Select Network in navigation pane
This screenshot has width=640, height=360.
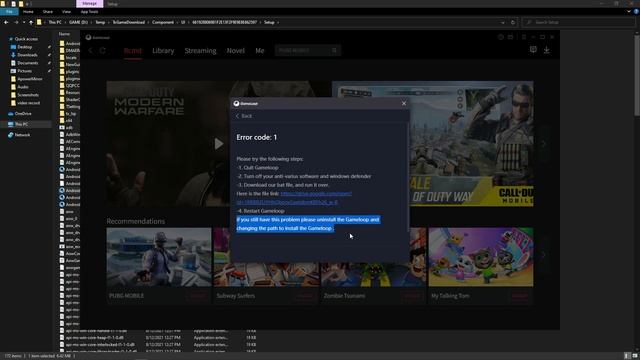pos(22,135)
